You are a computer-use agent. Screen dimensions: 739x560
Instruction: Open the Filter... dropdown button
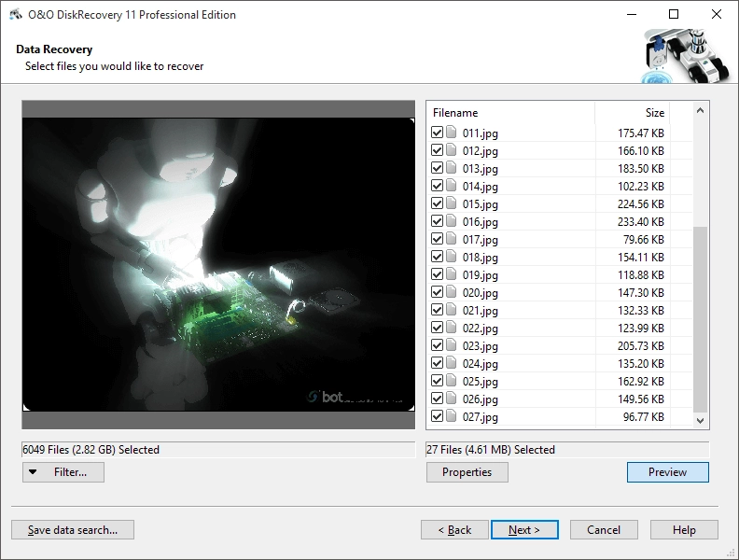coord(63,472)
